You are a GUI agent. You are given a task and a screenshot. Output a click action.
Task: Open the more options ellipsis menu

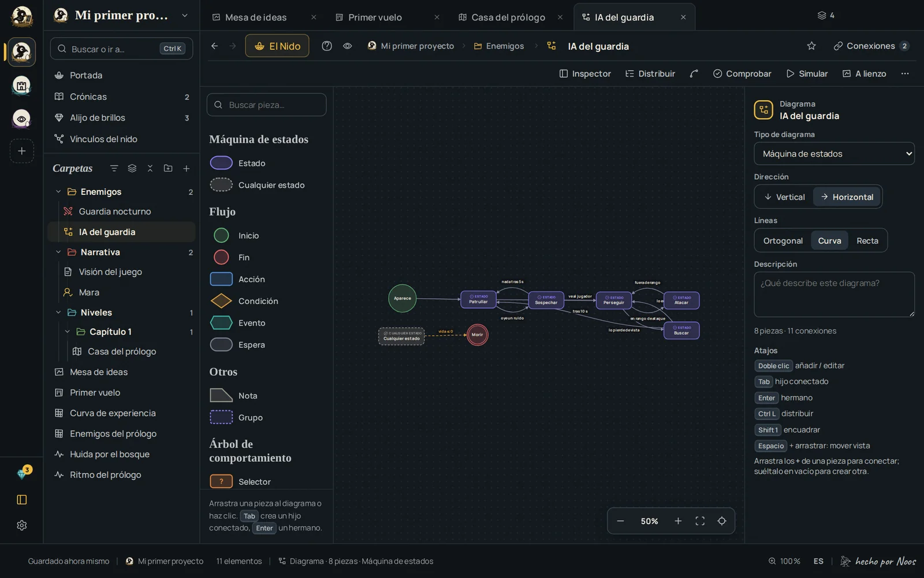click(905, 73)
